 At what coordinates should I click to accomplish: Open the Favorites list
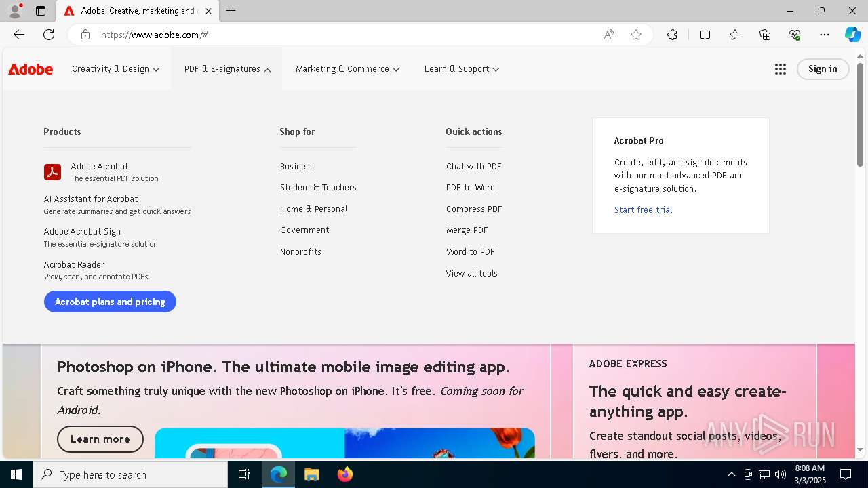tap(735, 35)
